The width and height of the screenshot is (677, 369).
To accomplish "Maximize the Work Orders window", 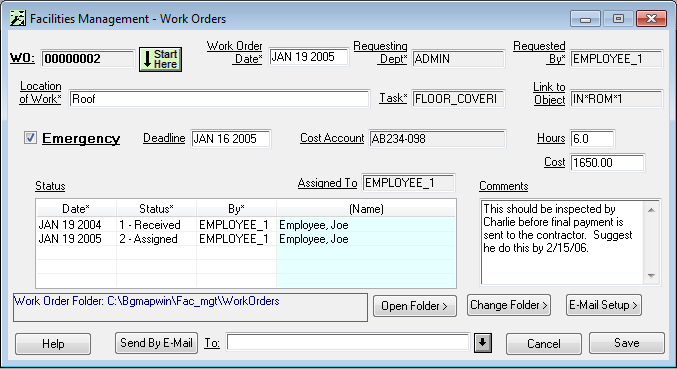I will pyautogui.click(x=618, y=19).
